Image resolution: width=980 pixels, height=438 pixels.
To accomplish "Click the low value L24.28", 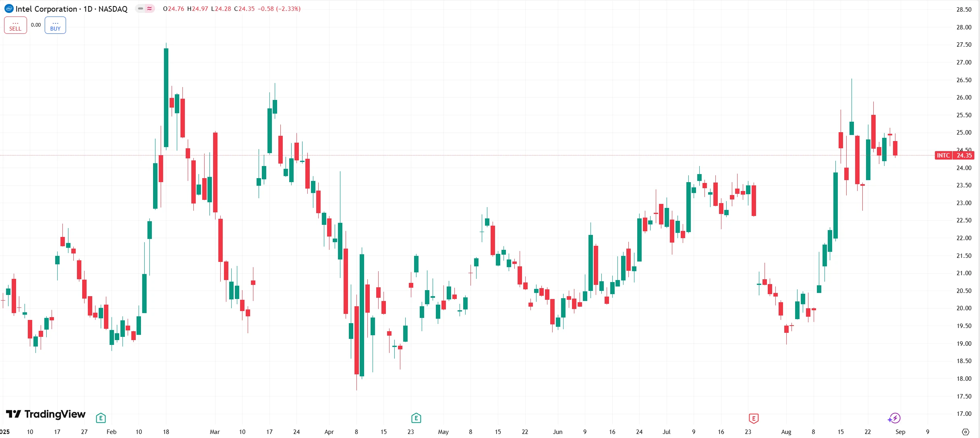I will point(221,9).
